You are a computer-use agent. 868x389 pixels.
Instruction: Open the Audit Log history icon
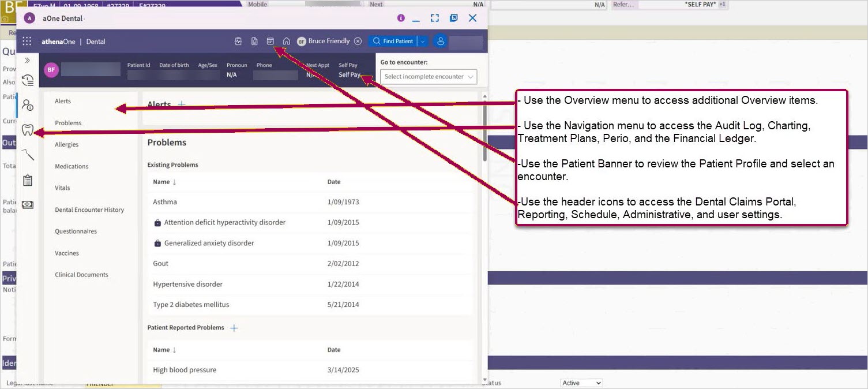28,81
